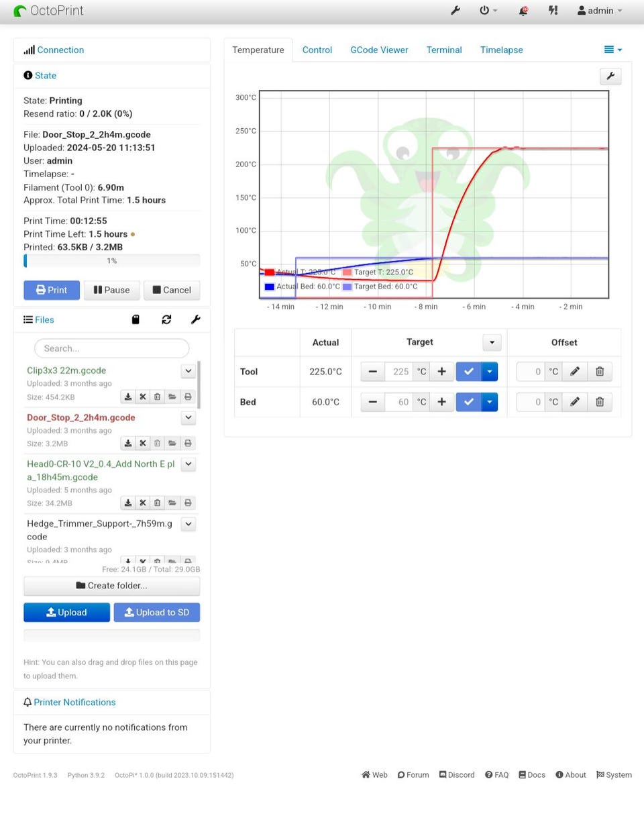Open the Target column dropdown
644x824 pixels.
pos(492,342)
